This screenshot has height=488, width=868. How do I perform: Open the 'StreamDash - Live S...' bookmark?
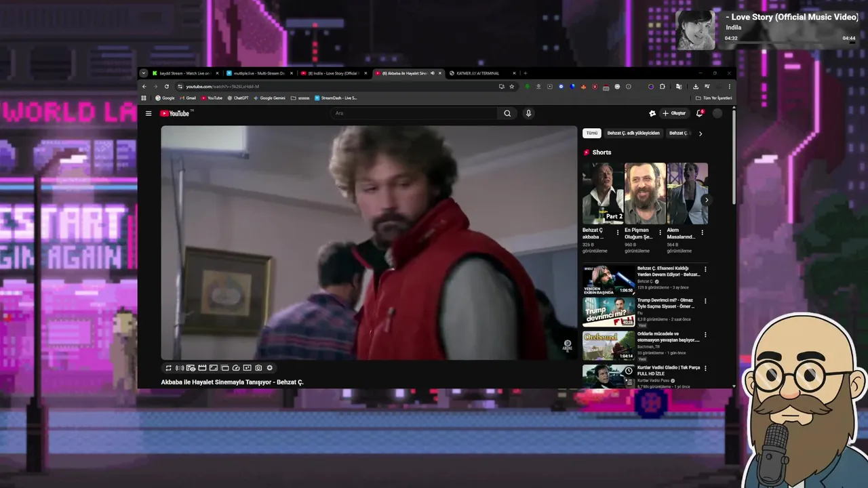pyautogui.click(x=336, y=98)
